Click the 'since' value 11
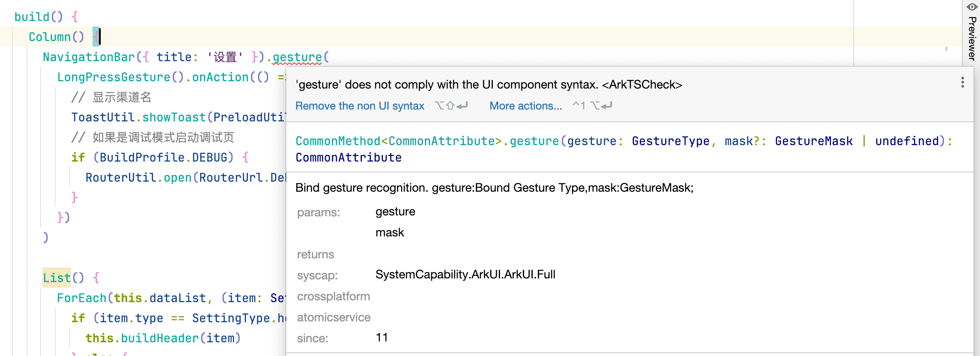 [382, 337]
